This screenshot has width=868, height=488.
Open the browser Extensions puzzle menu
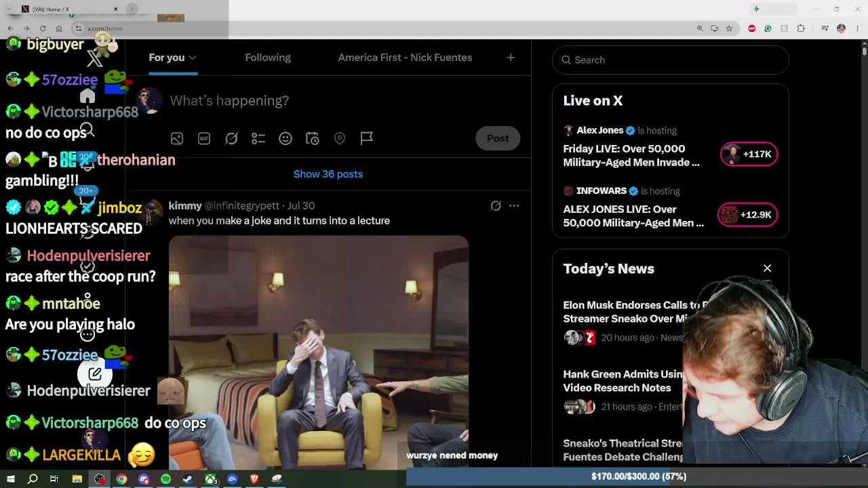click(x=801, y=28)
